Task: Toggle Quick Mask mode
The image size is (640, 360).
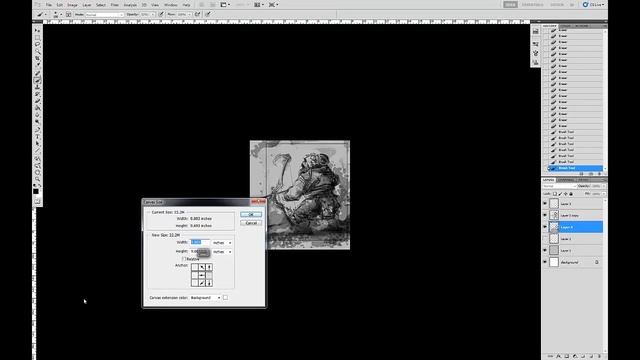Action: tap(38, 201)
